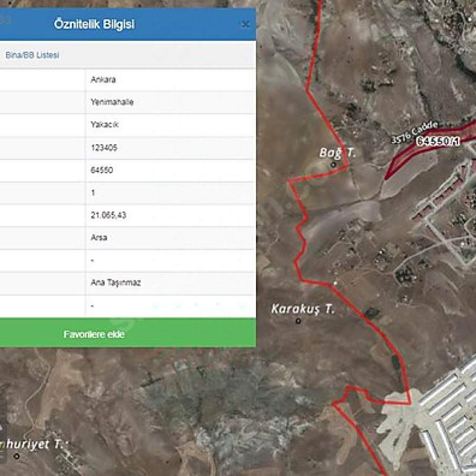Select the Karakuş T. hill marker circle
The height and width of the screenshot is (476, 476).
tap(298, 321)
